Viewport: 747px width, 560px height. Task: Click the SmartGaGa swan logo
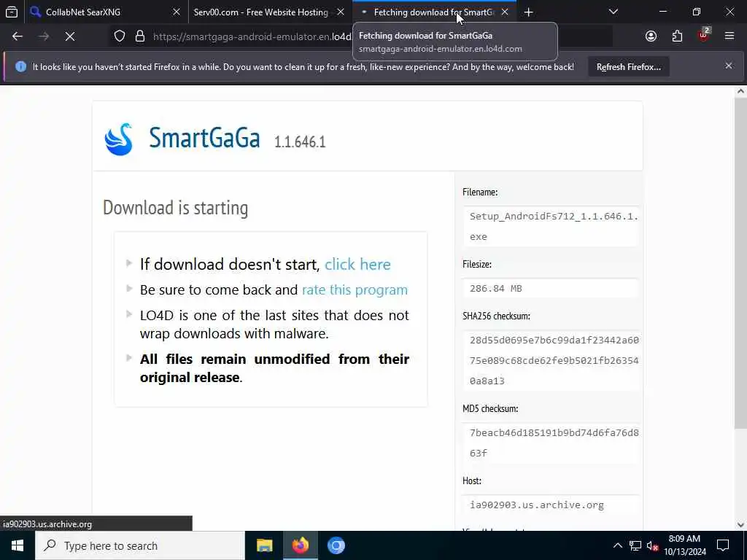pos(118,139)
